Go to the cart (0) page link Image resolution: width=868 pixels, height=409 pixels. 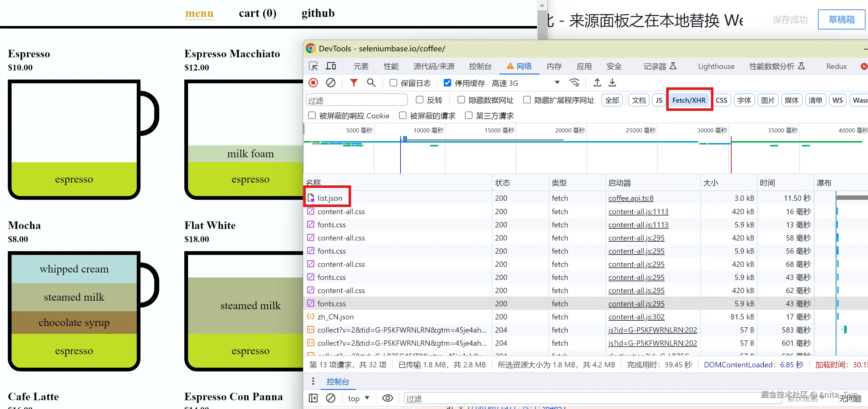[x=258, y=13]
